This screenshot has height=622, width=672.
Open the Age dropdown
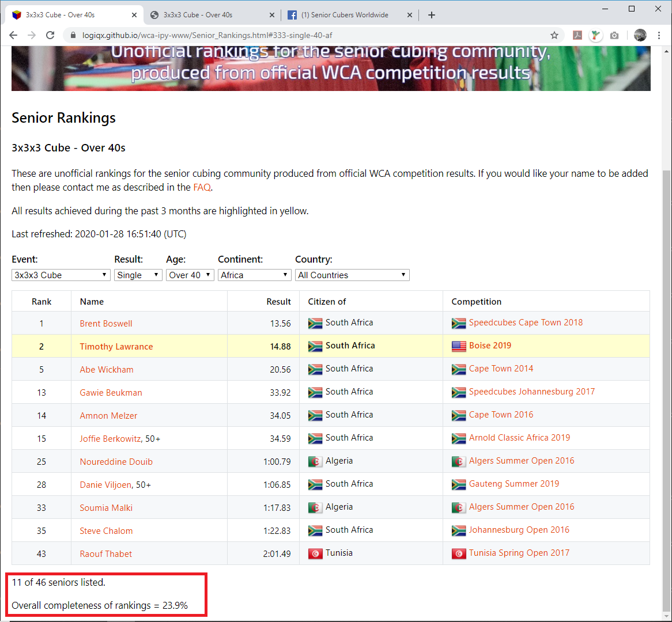tap(190, 275)
